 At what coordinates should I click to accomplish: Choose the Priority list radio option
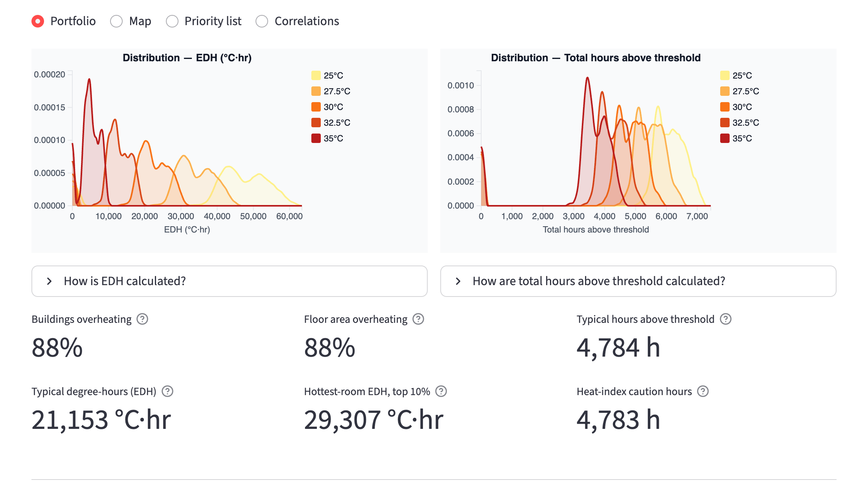172,21
